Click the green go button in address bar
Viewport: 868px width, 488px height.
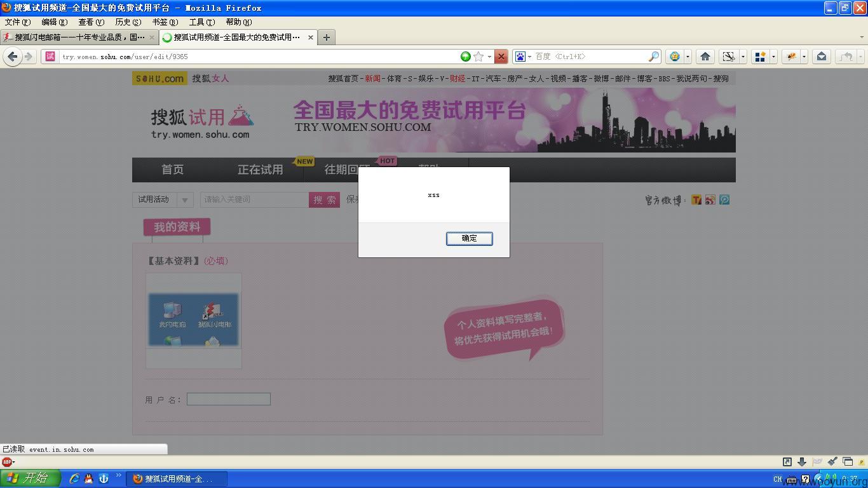tap(466, 57)
